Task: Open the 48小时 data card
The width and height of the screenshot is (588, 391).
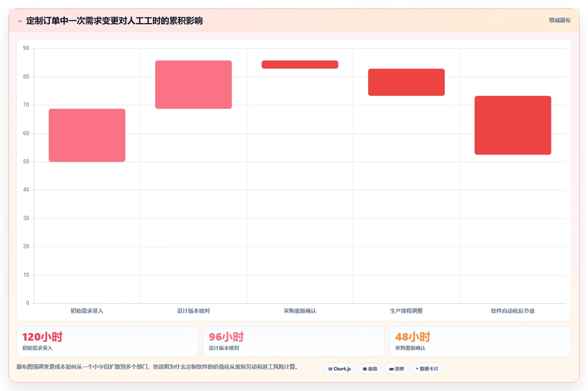Action: click(480, 341)
